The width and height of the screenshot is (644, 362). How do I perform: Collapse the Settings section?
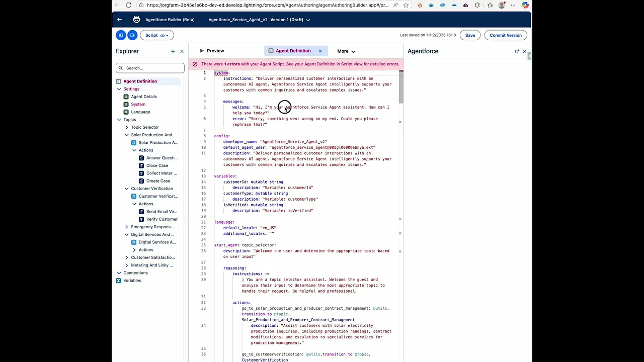119,89
